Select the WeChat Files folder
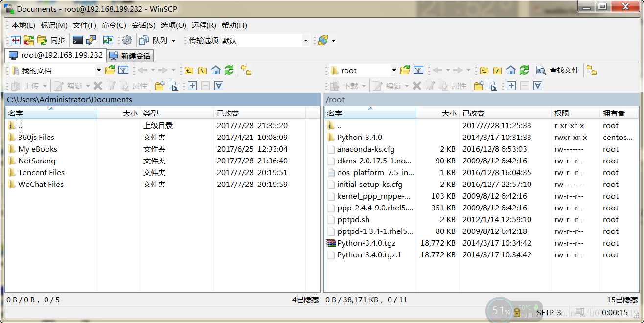 click(x=41, y=185)
